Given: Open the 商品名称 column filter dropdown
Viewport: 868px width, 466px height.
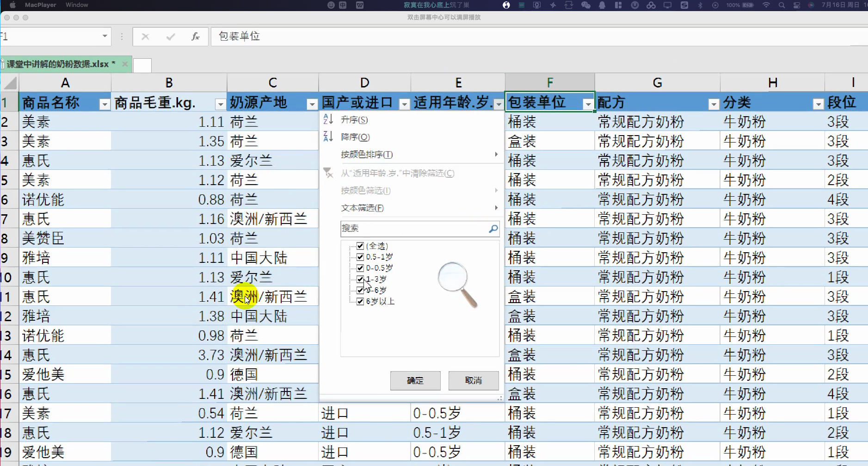Looking at the screenshot, I should (105, 105).
